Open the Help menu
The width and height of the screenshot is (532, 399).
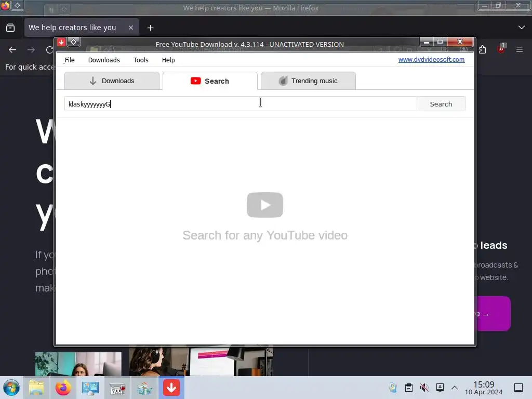[168, 60]
